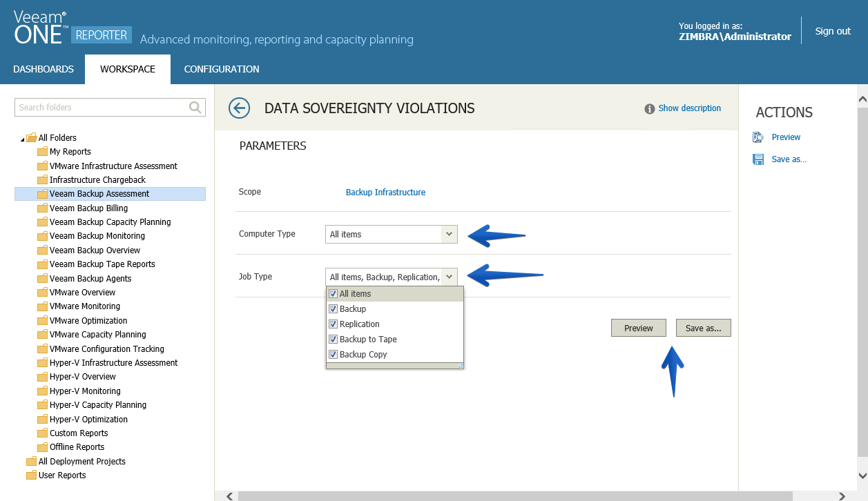Click the Preview icon in Actions panel
Viewport: 868px width, 501px height.
tap(758, 137)
